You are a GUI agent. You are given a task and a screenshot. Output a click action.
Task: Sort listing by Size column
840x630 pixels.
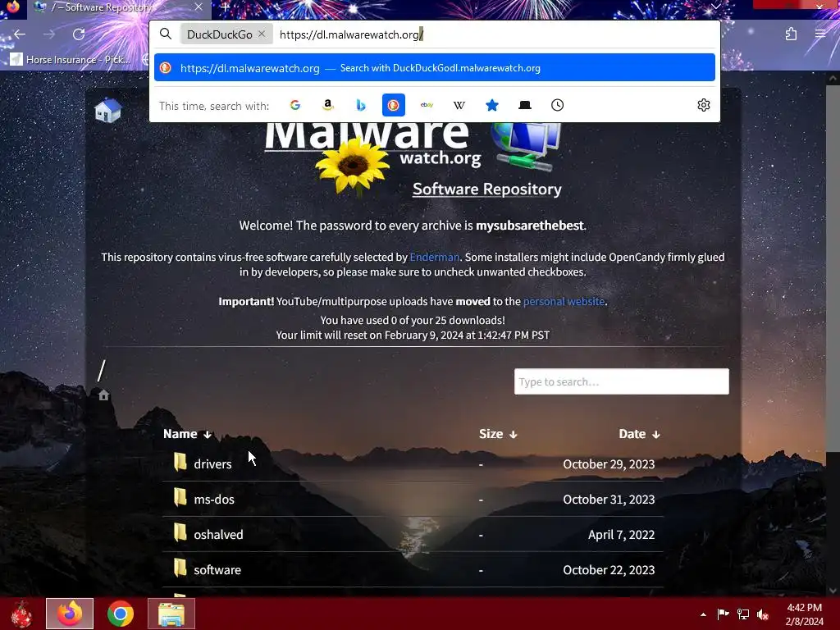tap(498, 434)
